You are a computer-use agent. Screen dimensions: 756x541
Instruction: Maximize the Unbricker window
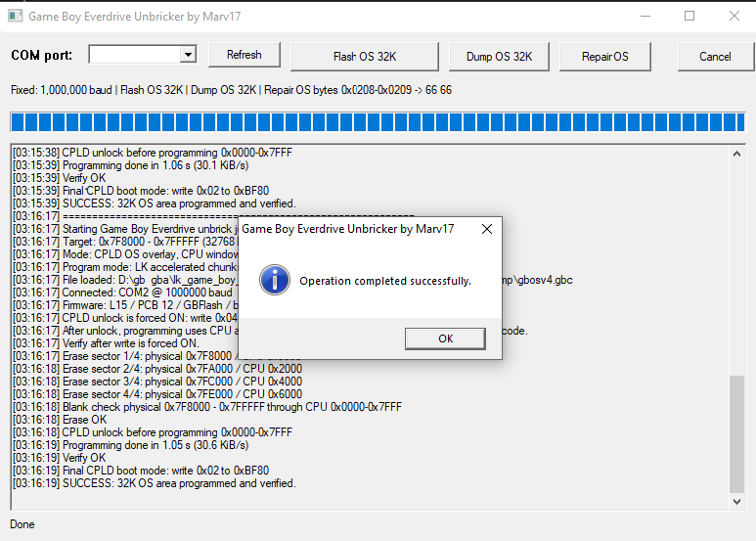(x=689, y=16)
